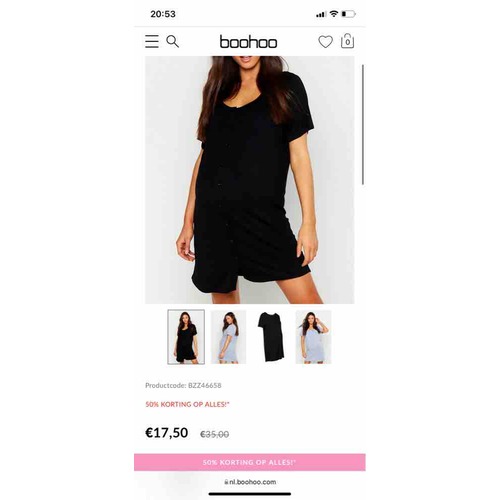Screen dimensions: 500x500
Task: Open the hamburger menu
Action: tap(152, 41)
